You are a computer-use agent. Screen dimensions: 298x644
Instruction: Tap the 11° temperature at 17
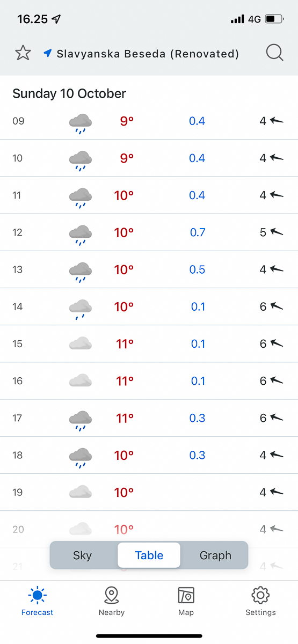(x=125, y=418)
